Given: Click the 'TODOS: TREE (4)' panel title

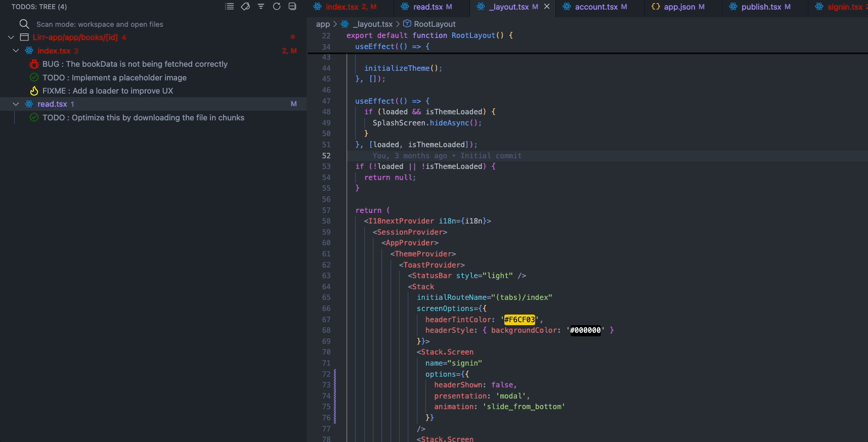Looking at the screenshot, I should 39,7.
